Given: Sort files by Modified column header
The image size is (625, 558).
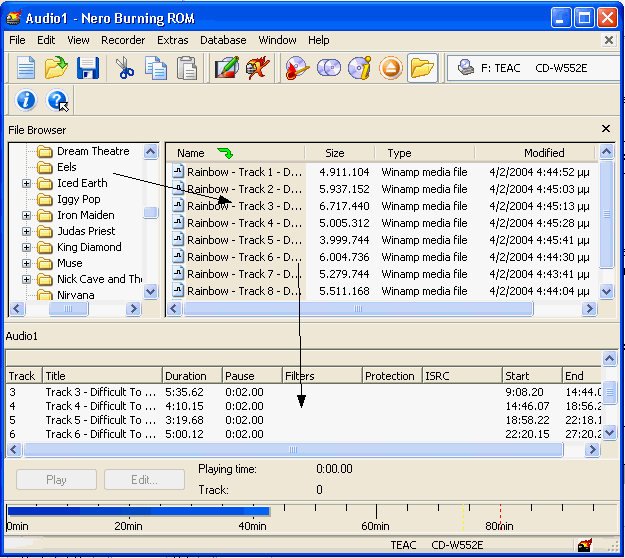Looking at the screenshot, I should (535, 153).
